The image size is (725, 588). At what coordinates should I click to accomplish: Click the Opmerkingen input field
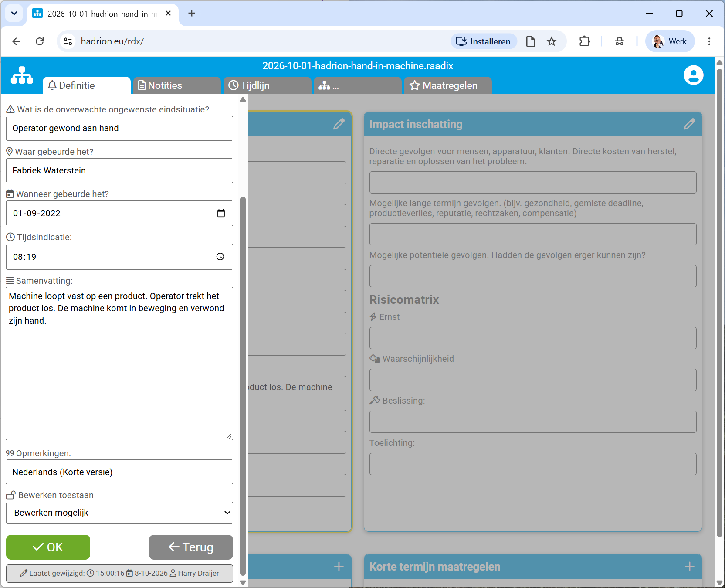click(119, 472)
